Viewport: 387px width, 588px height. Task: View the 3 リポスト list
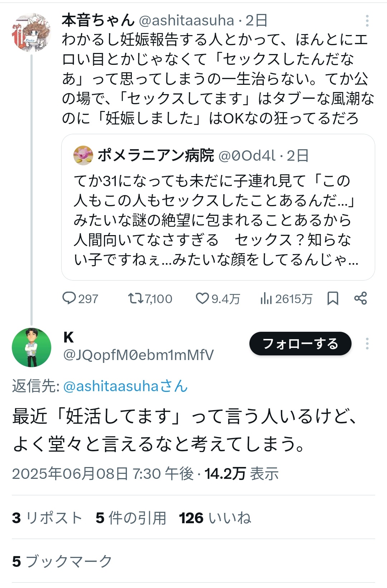point(47,518)
